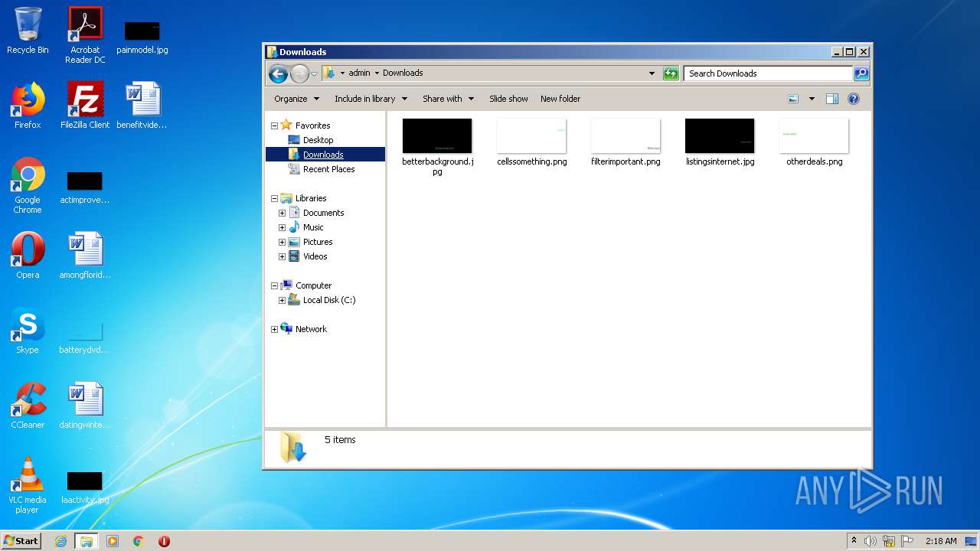The height and width of the screenshot is (551, 980).
Task: Open FileZilla Client shortcut
Action: (85, 106)
